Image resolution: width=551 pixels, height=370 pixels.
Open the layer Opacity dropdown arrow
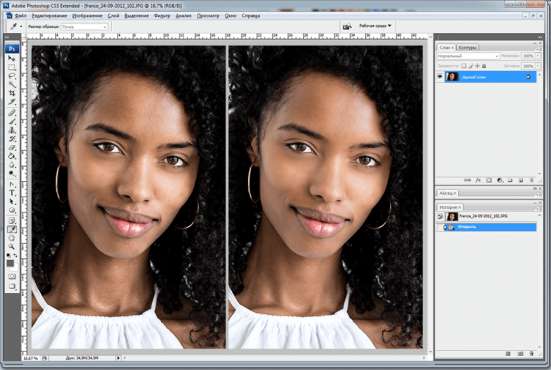pos(538,56)
